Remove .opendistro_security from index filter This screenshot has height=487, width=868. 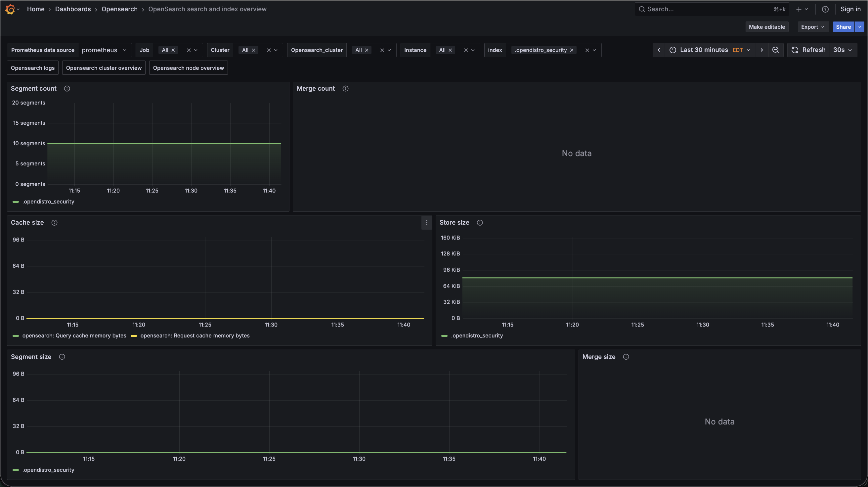572,50
